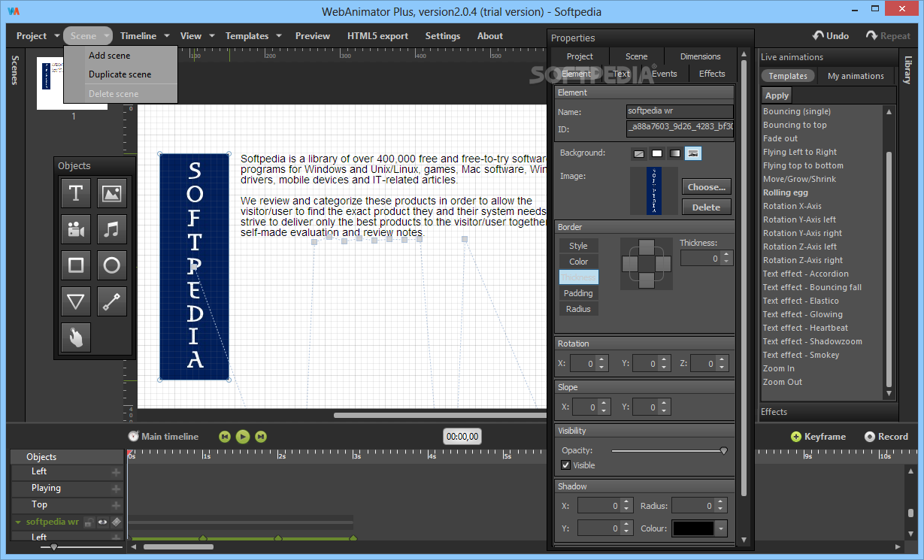Viewport: 924px width, 560px height.
Task: Select the Text object tool
Action: point(76,193)
